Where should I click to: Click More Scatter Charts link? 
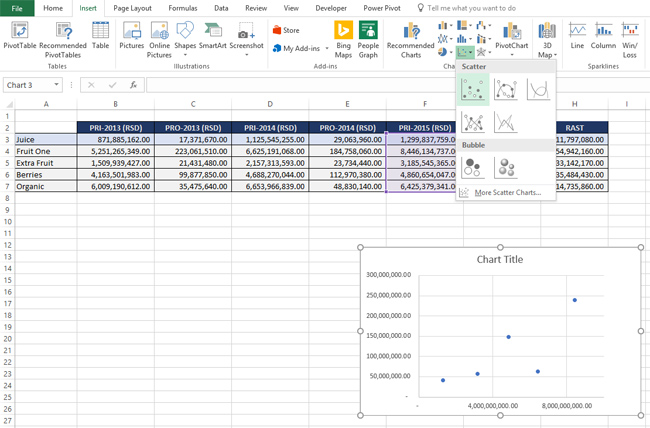[507, 192]
